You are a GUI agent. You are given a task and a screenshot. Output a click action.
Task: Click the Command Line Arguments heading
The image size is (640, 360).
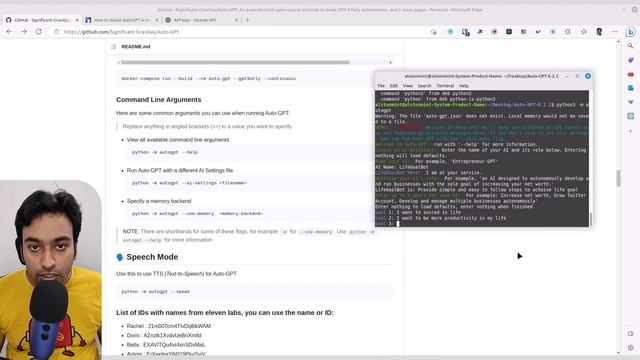159,100
